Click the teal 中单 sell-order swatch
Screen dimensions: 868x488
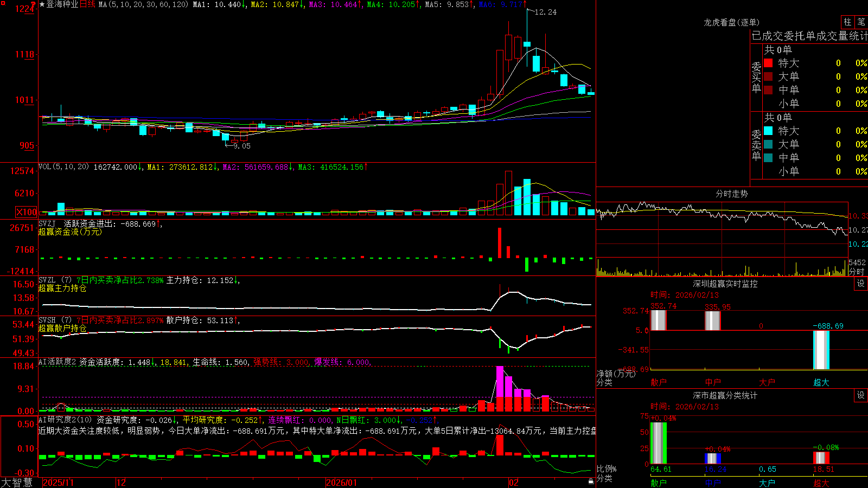click(x=768, y=158)
